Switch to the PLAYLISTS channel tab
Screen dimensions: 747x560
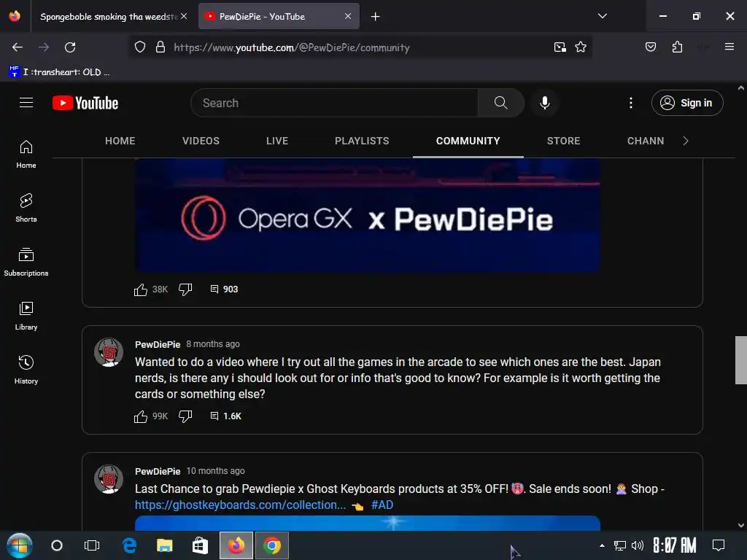[x=362, y=141]
